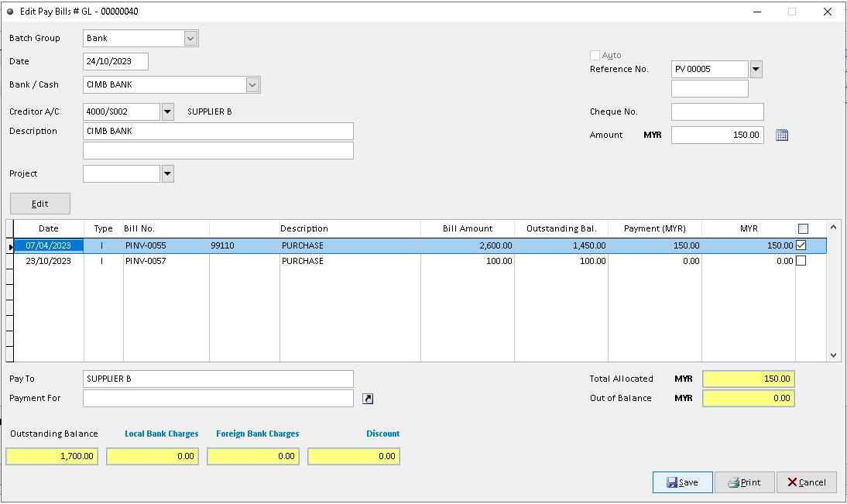Click the Local Bank Charges link

pos(162,434)
